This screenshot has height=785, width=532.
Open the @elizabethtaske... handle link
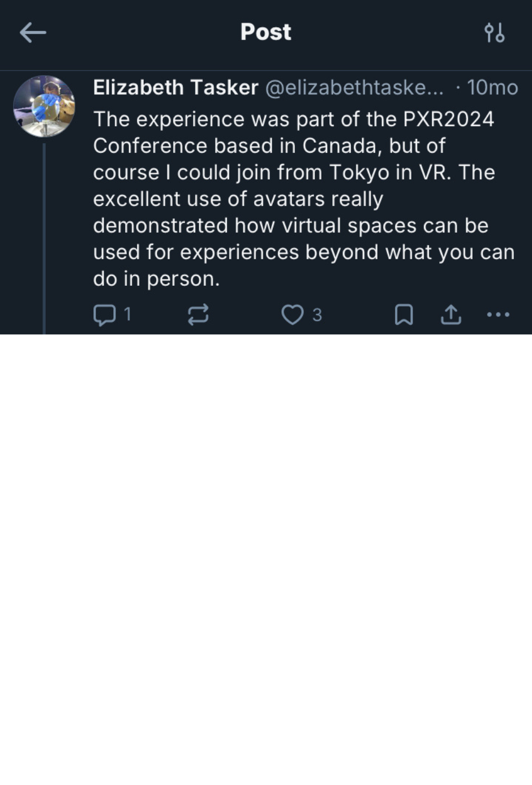(x=354, y=88)
